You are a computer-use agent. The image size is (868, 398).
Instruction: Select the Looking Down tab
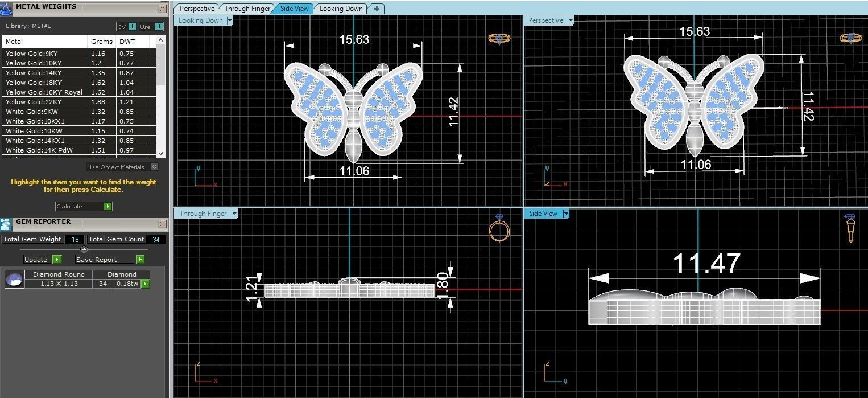341,9
